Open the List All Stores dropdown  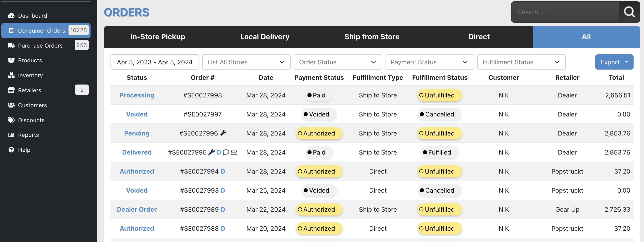click(246, 62)
